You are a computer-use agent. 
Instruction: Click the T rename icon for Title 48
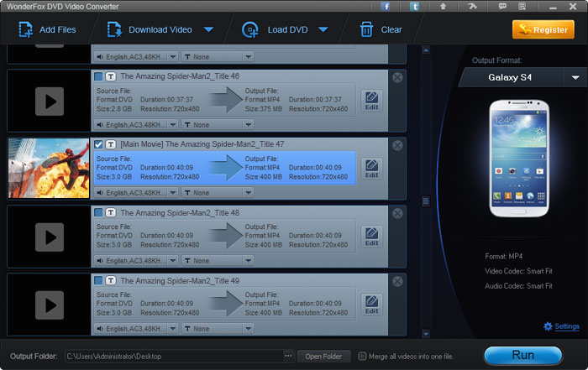click(x=111, y=213)
